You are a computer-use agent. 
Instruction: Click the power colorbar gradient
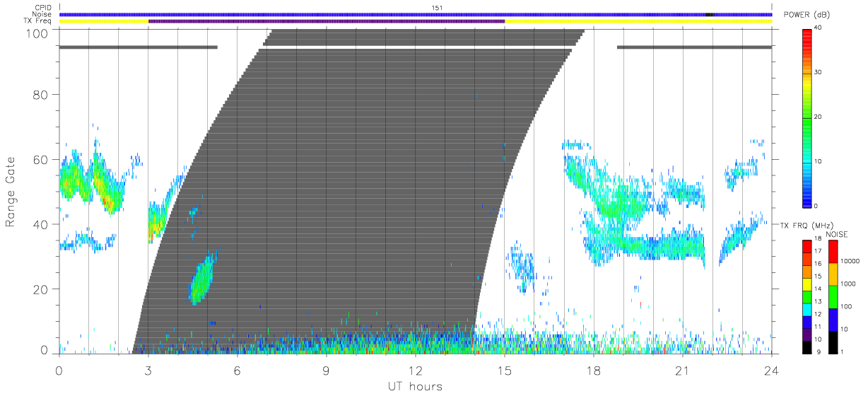click(x=807, y=117)
